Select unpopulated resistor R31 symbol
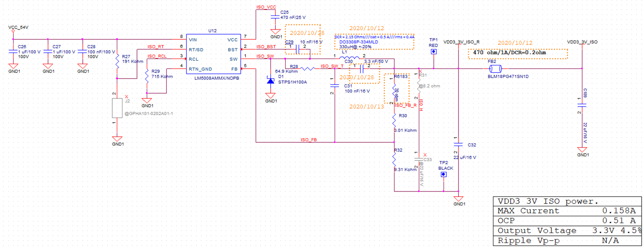Image resolution: width=644 pixels, height=248 pixels. [419, 85]
